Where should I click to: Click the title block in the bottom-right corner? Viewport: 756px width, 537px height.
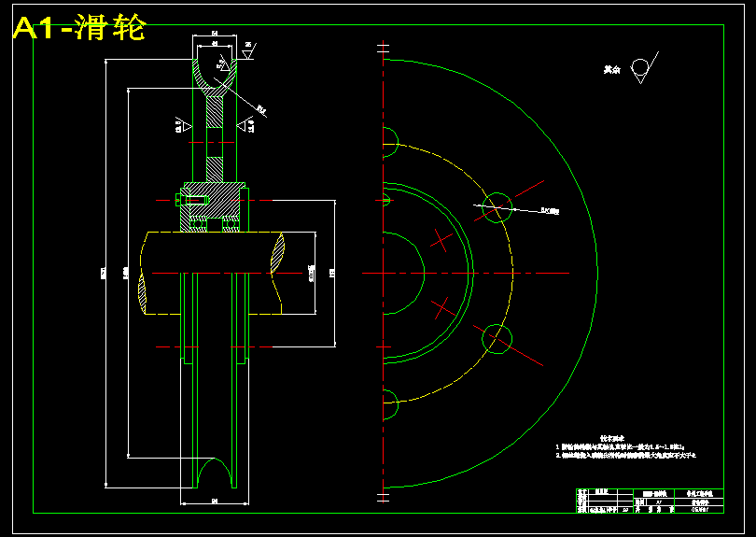(x=650, y=501)
